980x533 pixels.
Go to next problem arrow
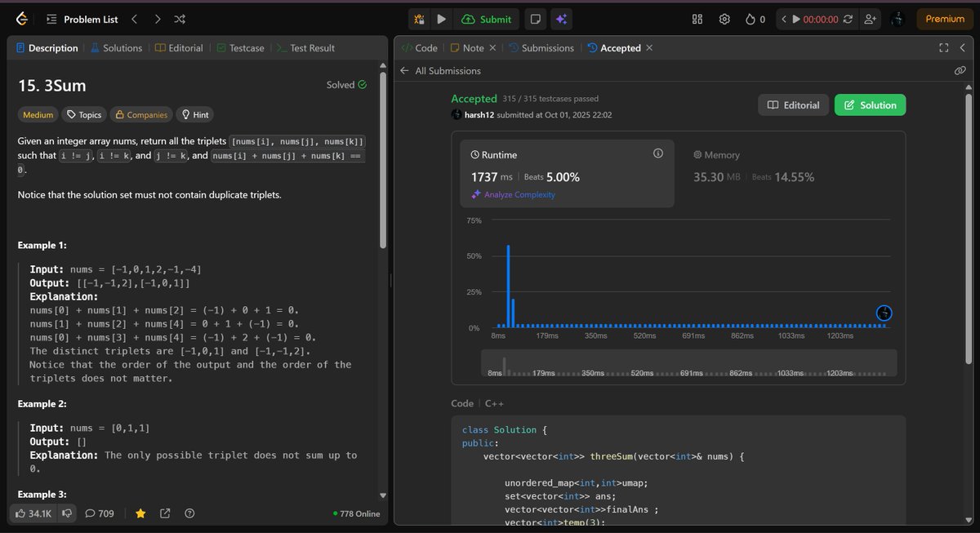pyautogui.click(x=157, y=18)
